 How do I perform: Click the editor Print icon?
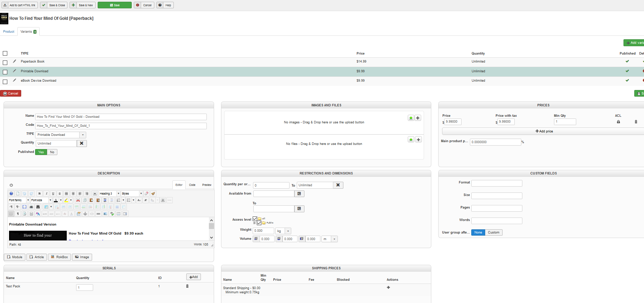(31, 207)
